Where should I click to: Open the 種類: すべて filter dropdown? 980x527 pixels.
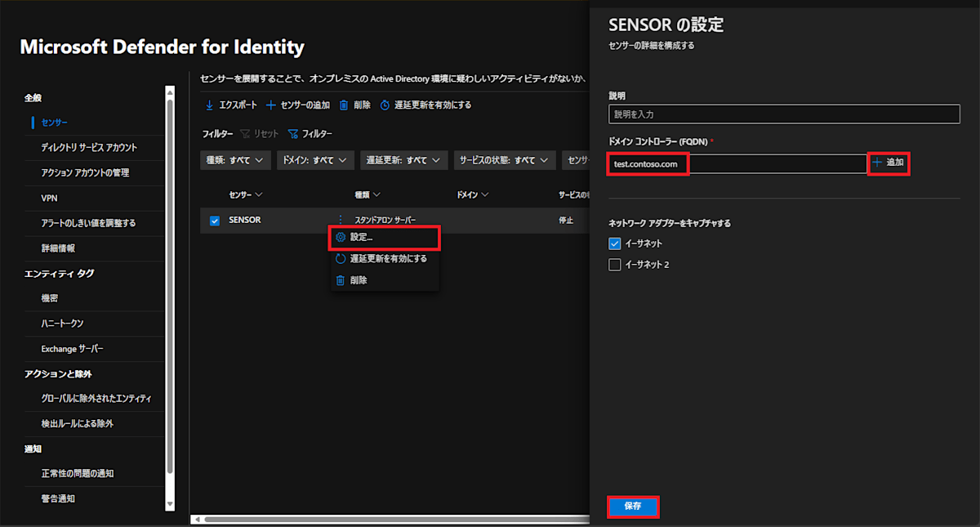[x=235, y=160]
